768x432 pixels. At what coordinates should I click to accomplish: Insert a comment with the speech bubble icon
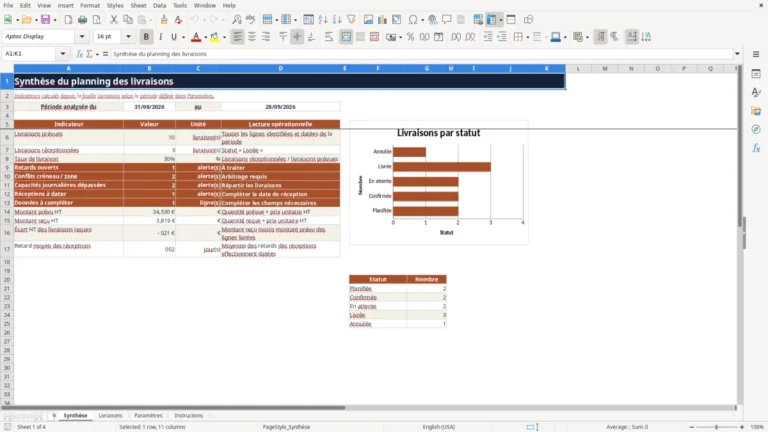coord(447,20)
